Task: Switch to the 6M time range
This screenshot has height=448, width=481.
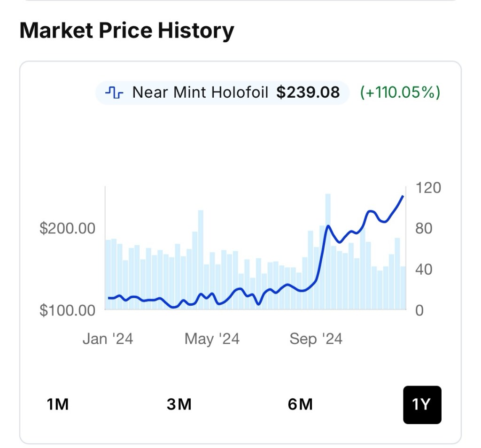Action: click(x=300, y=404)
